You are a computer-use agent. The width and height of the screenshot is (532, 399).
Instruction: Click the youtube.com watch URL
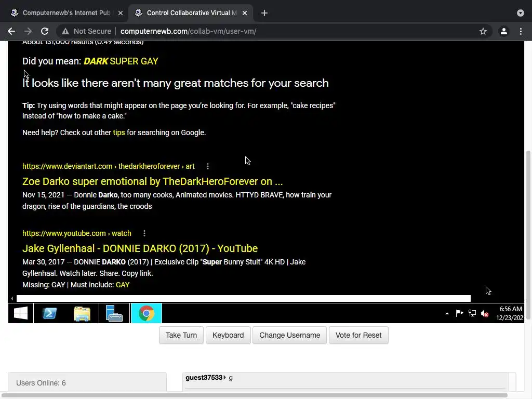click(77, 233)
